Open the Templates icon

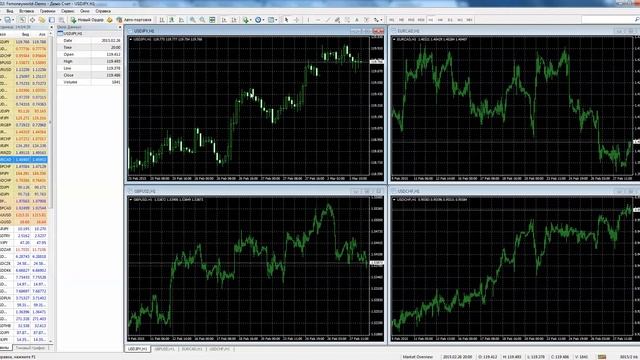271,20
